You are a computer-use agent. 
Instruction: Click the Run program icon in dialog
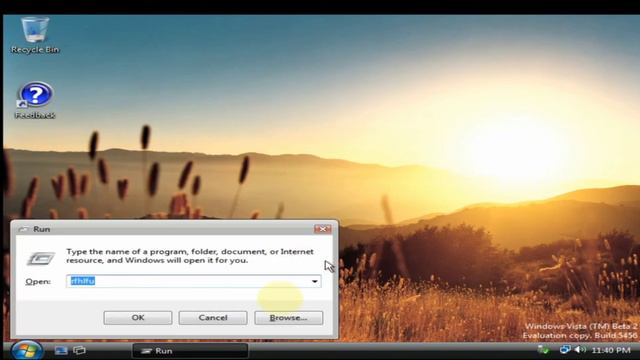point(41,258)
